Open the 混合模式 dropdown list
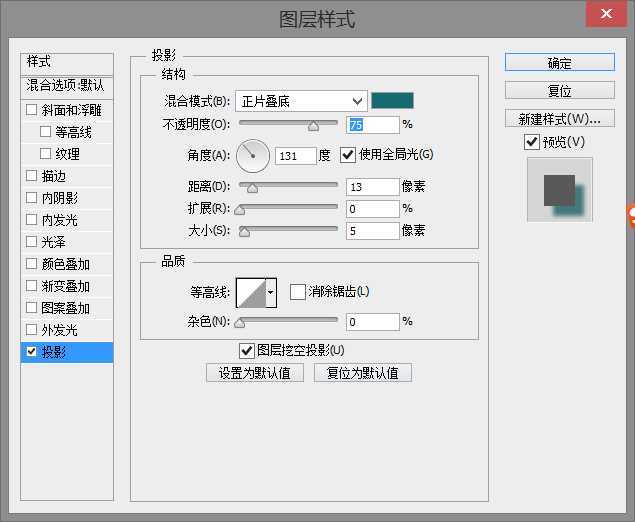635x522 pixels. click(301, 101)
